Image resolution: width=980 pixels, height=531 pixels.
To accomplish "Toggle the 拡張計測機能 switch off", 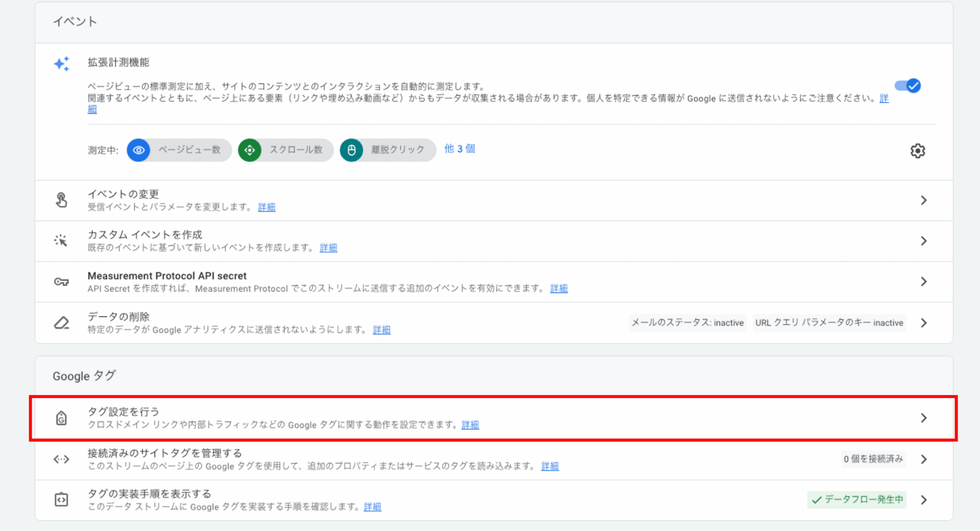I will coord(908,86).
